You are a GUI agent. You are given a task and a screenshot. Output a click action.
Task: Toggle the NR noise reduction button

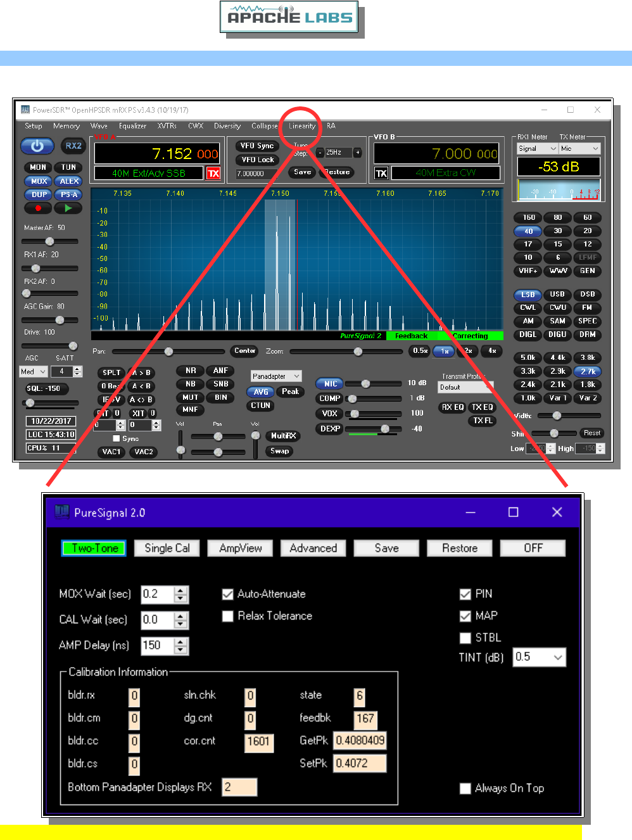[191, 371]
